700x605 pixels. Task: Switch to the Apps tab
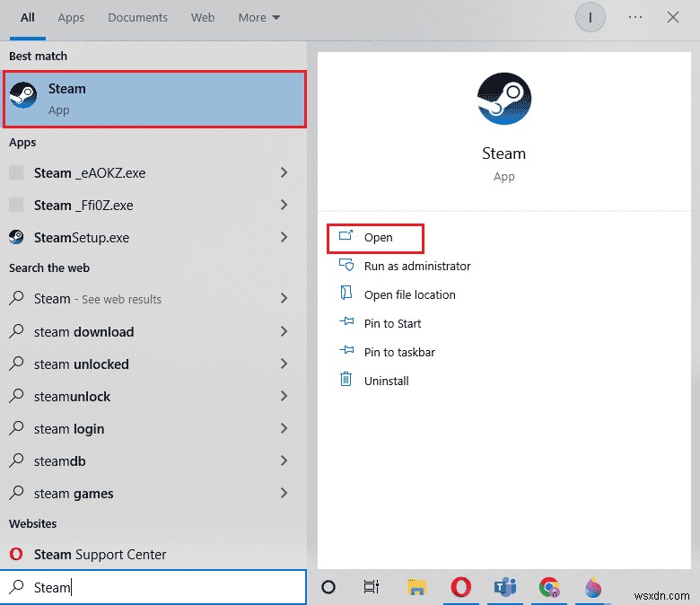coord(71,18)
